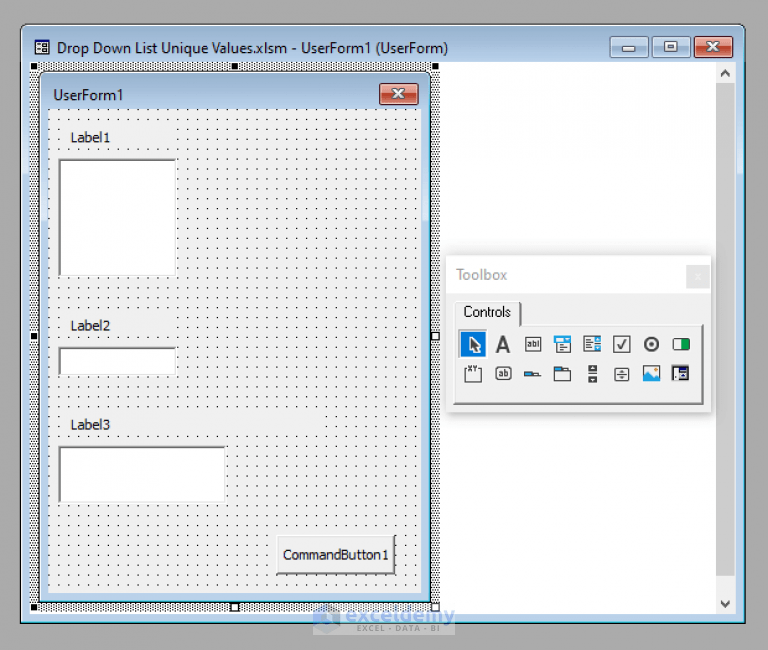Select the MultiPage control tool

(x=562, y=374)
